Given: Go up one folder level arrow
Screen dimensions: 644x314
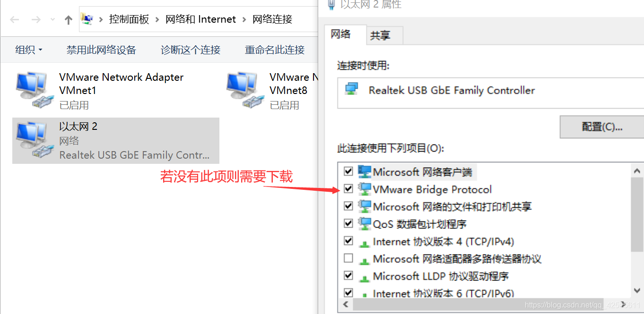Looking at the screenshot, I should pyautogui.click(x=69, y=20).
